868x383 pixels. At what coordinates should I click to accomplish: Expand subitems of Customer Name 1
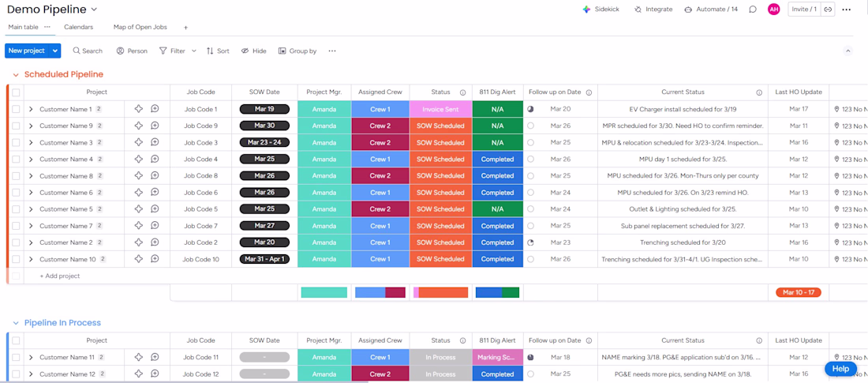(31, 109)
